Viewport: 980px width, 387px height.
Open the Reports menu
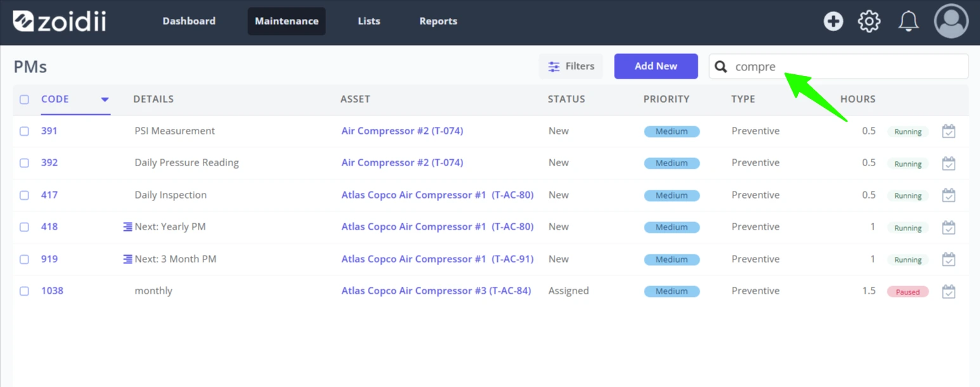click(438, 21)
